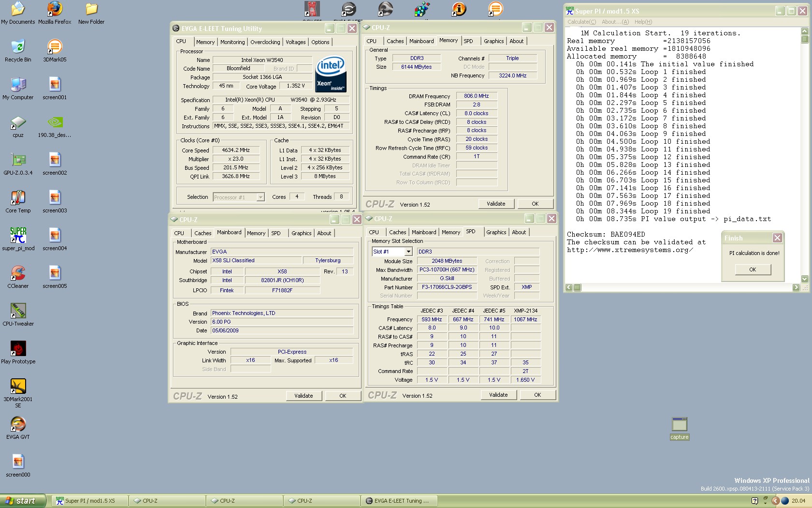This screenshot has width=812, height=508.
Task: Click OK in CPU-Z SPD window
Action: point(537,395)
